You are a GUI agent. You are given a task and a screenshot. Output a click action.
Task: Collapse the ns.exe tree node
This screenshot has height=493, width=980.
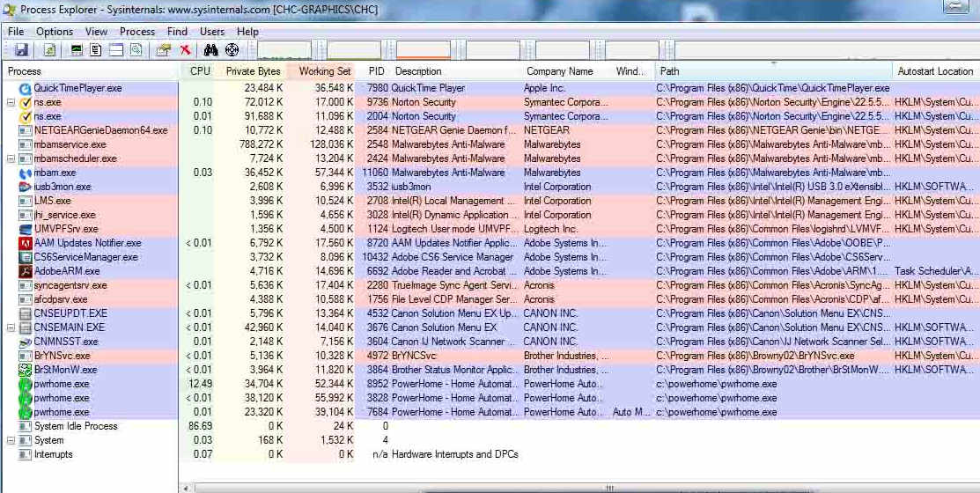[x=10, y=102]
